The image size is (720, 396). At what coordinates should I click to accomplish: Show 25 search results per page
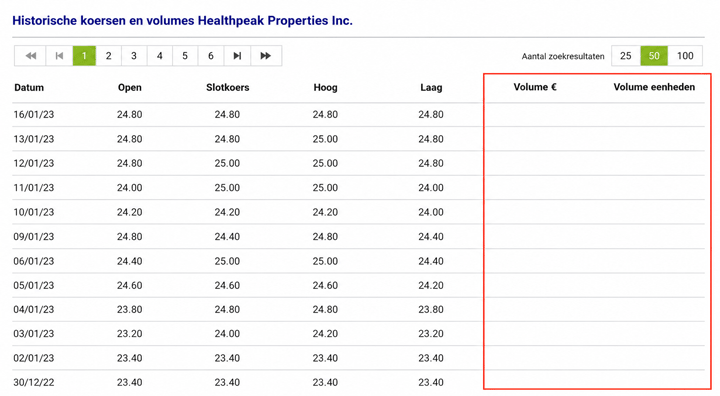[626, 56]
